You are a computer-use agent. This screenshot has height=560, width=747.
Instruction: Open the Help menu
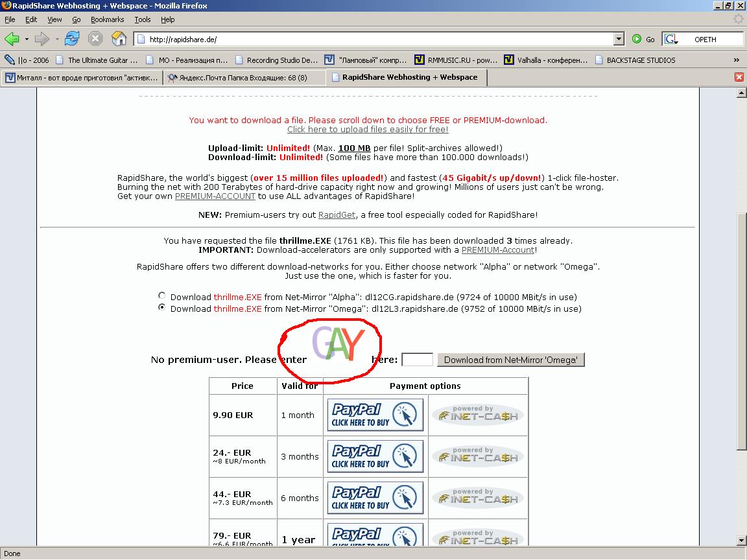pyautogui.click(x=168, y=19)
